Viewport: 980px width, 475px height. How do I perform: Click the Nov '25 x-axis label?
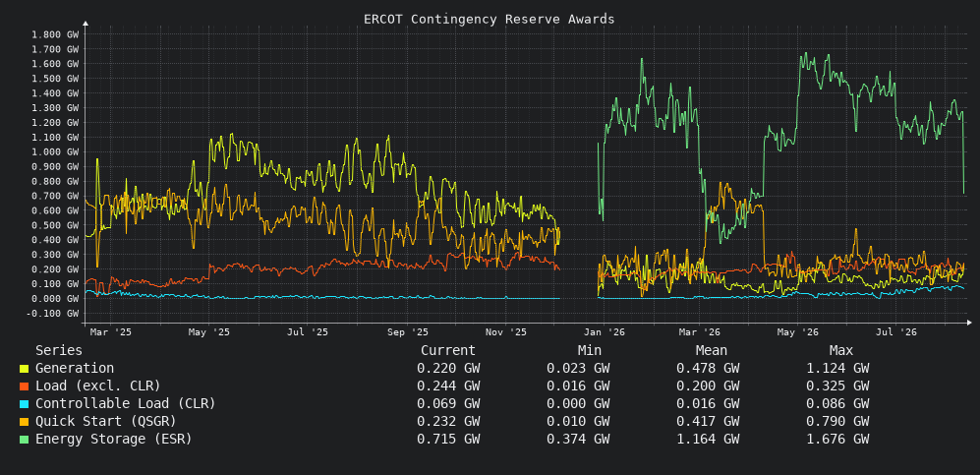coord(505,332)
